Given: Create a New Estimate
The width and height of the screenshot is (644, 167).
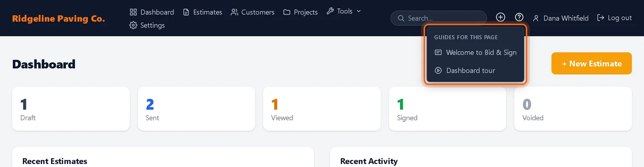Looking at the screenshot, I should 591,64.
